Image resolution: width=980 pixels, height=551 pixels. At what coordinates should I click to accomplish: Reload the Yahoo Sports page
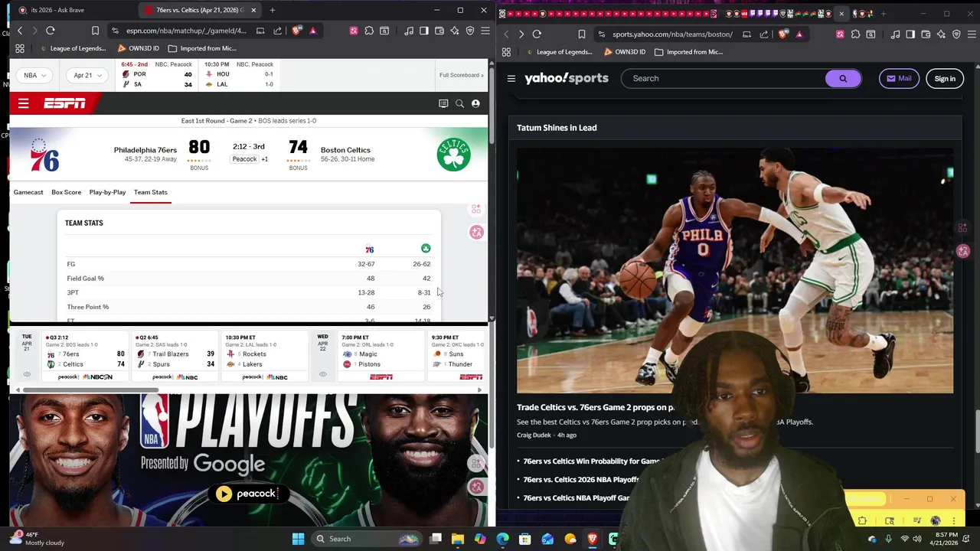click(x=537, y=34)
